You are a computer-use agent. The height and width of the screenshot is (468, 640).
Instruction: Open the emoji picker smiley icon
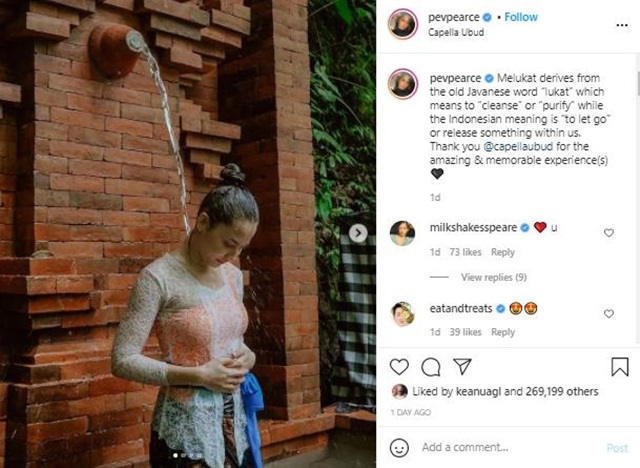coord(399,448)
